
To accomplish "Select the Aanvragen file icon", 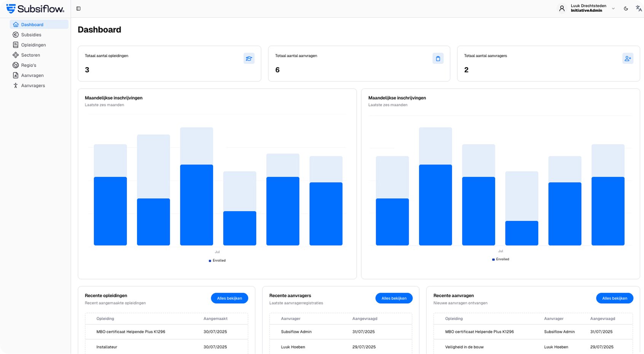I will 16,75.
